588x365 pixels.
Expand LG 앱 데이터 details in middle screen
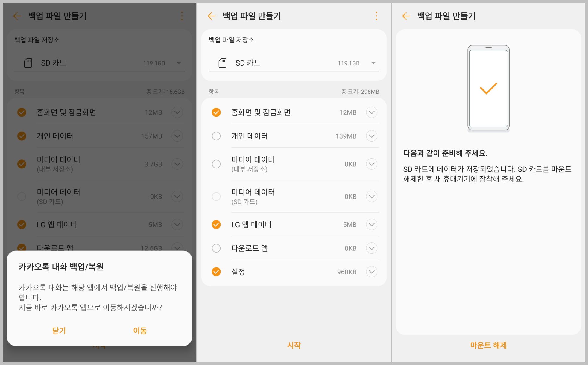point(372,225)
